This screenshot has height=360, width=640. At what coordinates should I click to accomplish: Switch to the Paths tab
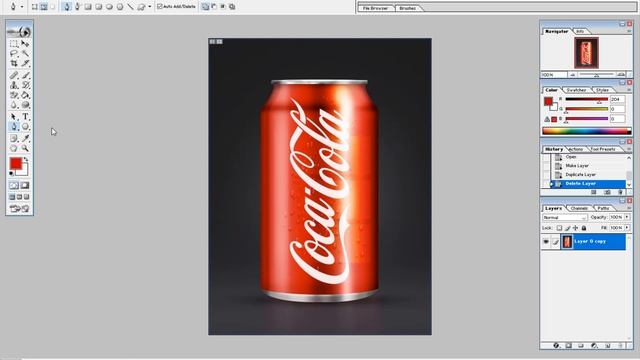click(x=603, y=208)
